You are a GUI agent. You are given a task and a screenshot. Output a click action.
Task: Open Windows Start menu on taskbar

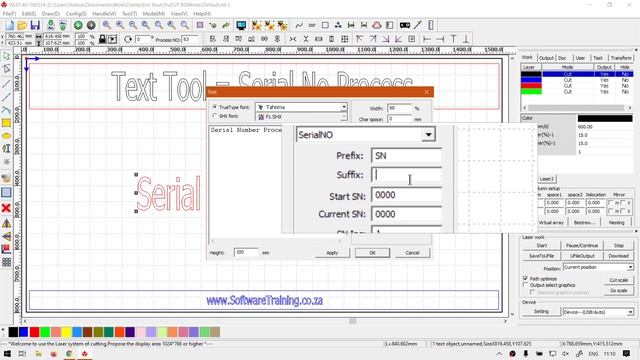click(x=7, y=353)
